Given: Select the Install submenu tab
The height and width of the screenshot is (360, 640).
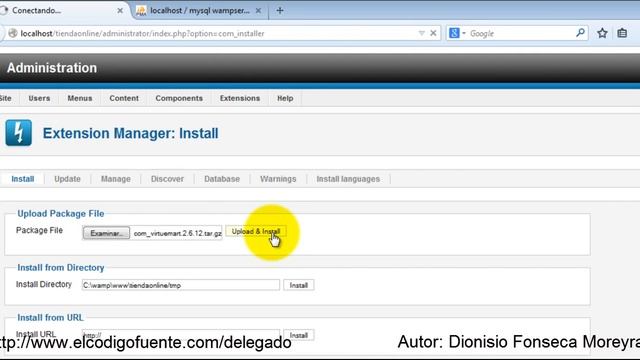Looking at the screenshot, I should pyautogui.click(x=22, y=179).
